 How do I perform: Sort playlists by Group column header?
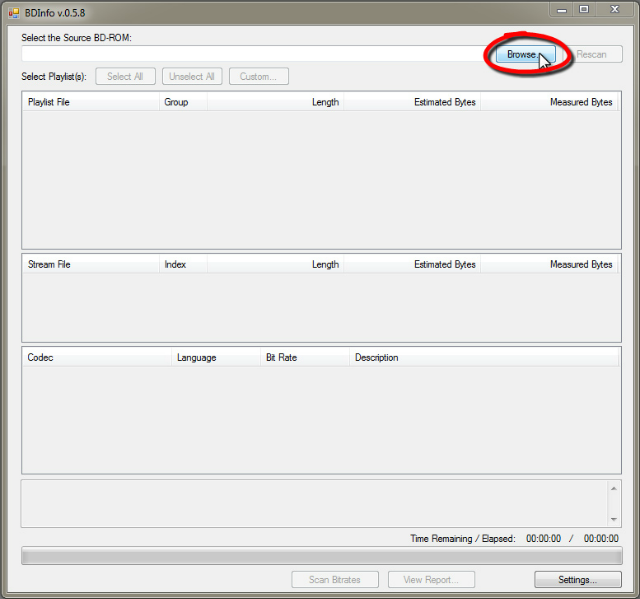click(183, 102)
